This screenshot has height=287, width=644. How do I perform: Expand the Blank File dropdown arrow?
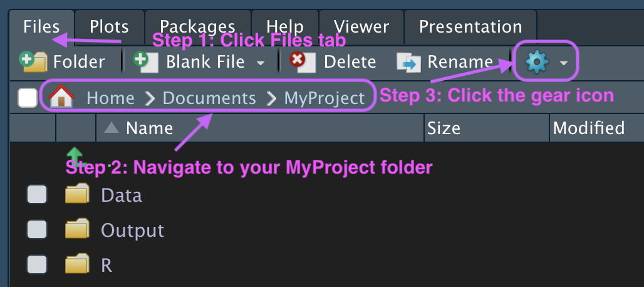pyautogui.click(x=261, y=63)
